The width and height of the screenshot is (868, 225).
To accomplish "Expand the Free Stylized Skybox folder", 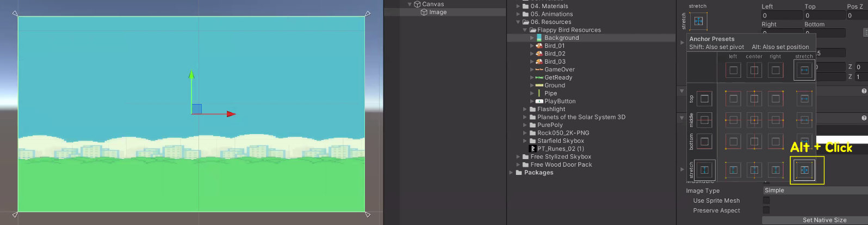I will 518,157.
